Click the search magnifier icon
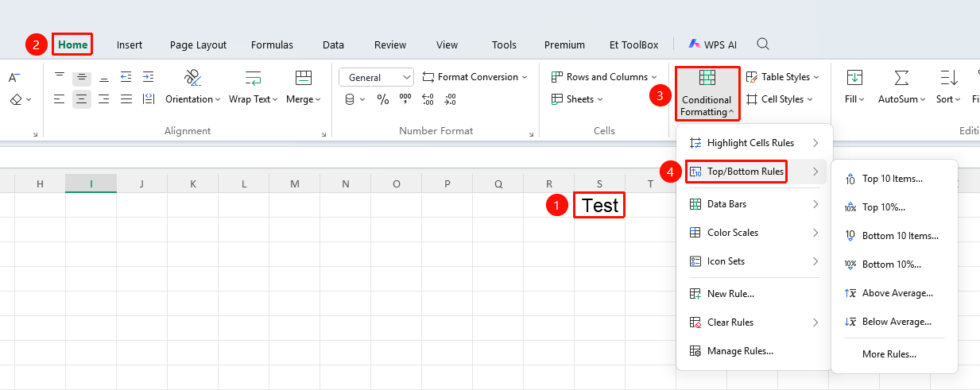 click(763, 44)
